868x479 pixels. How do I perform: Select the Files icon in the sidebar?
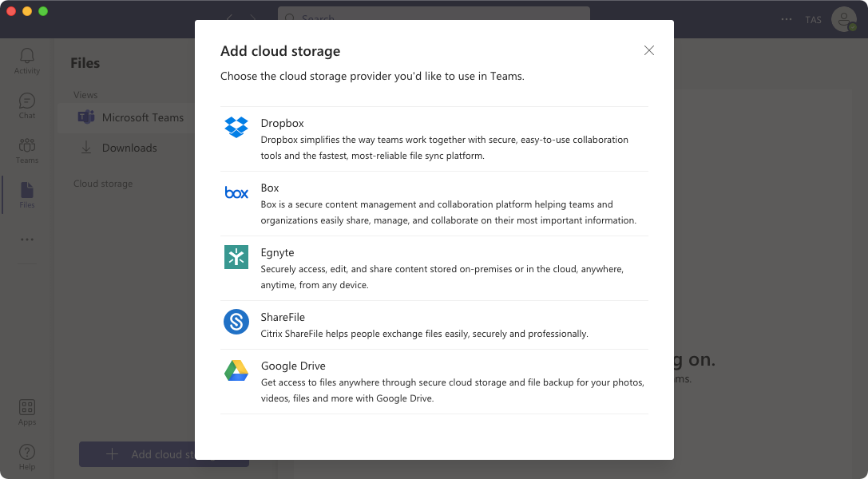26,194
